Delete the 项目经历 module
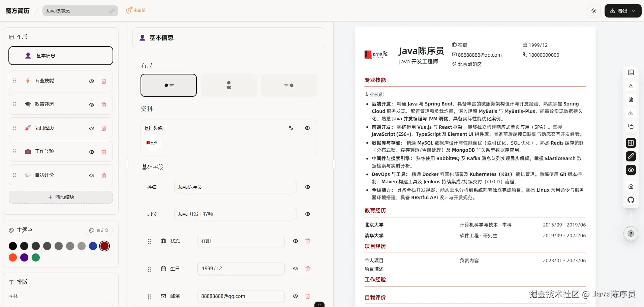Viewport: 644px width, 307px height. (x=104, y=128)
